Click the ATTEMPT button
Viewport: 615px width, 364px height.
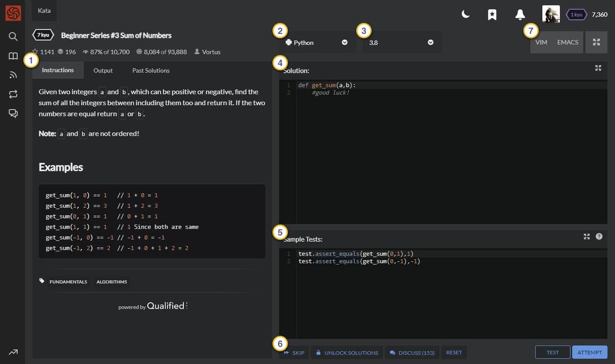(589, 352)
